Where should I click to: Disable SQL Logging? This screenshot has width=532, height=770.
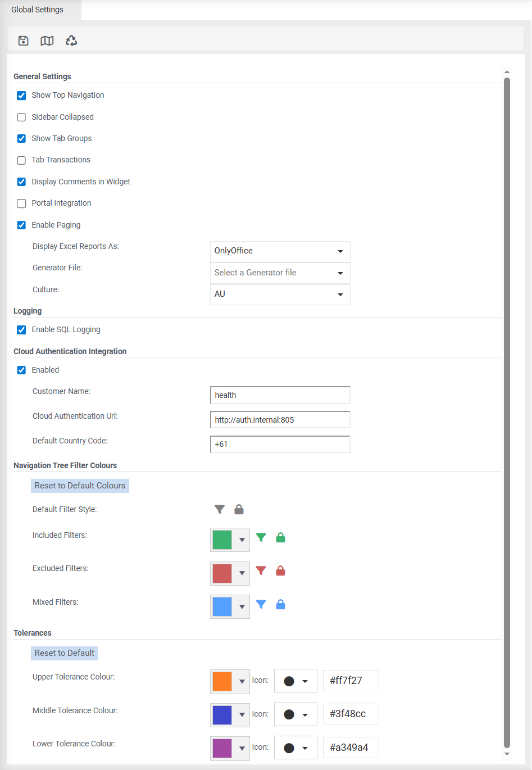click(21, 330)
